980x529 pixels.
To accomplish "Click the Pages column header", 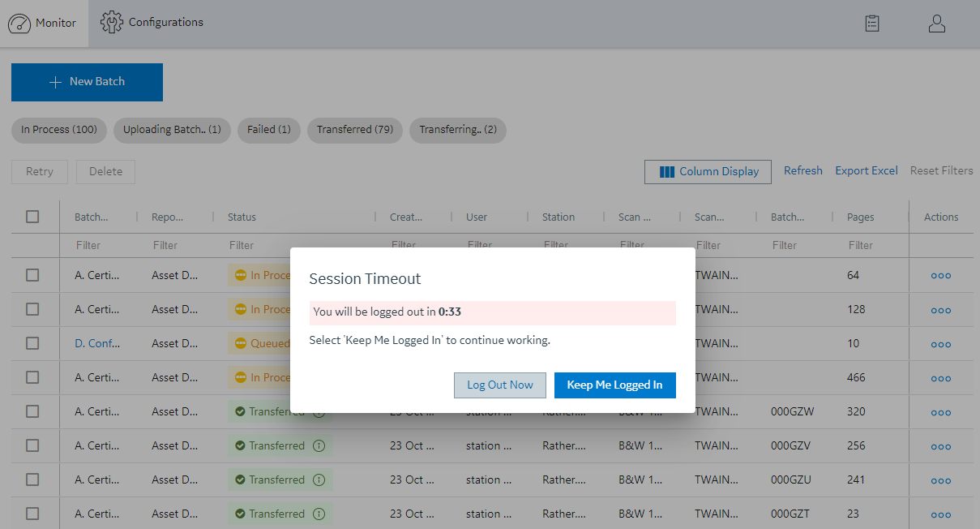I will tap(861, 217).
